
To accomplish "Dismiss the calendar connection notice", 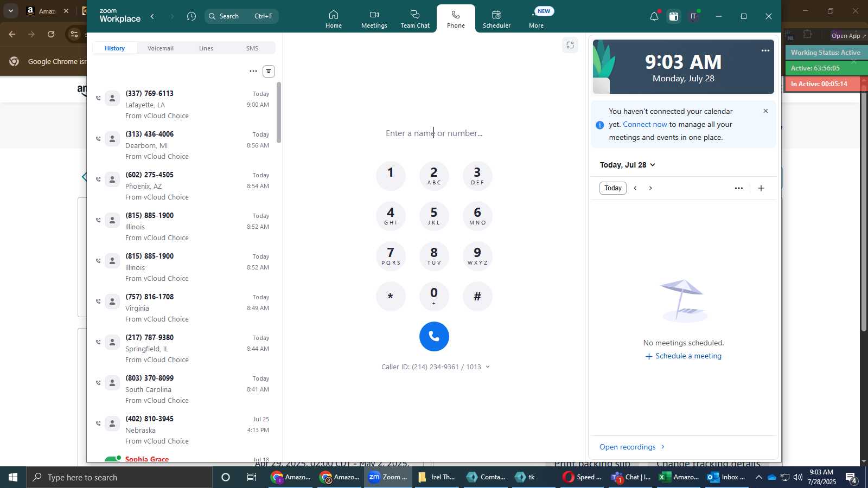I will coord(765,111).
